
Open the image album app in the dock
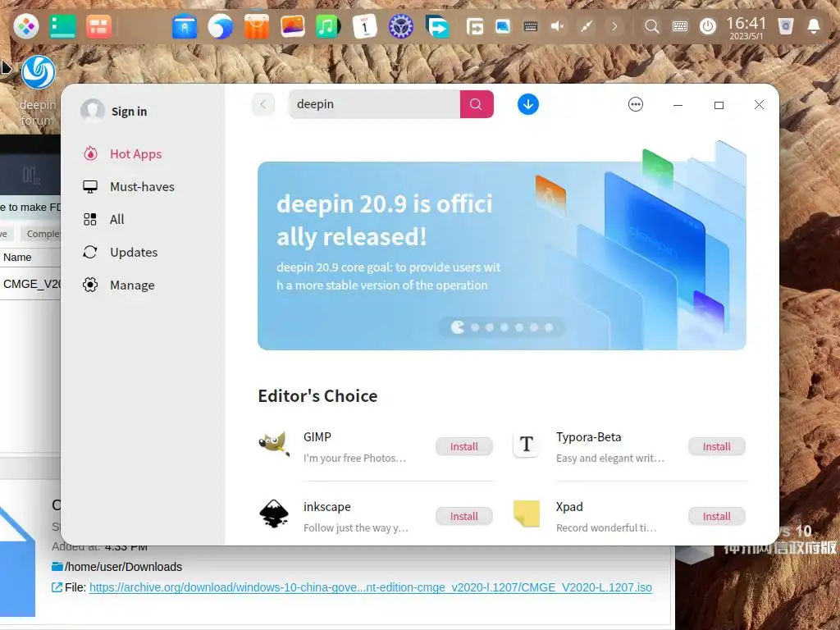click(x=293, y=25)
